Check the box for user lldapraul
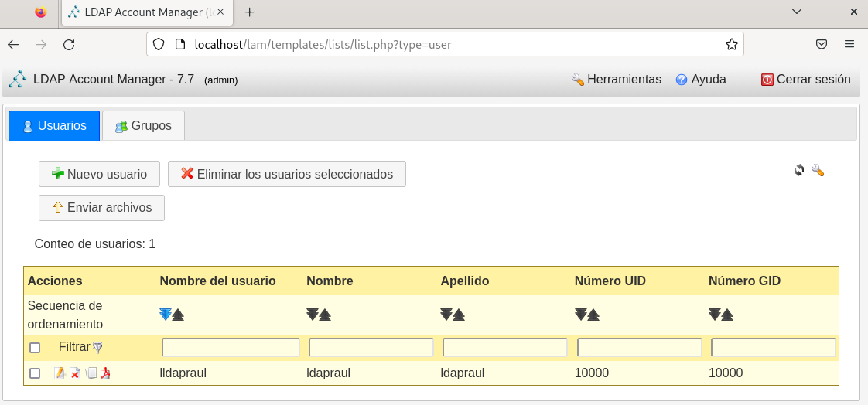The height and width of the screenshot is (405, 868). [35, 373]
